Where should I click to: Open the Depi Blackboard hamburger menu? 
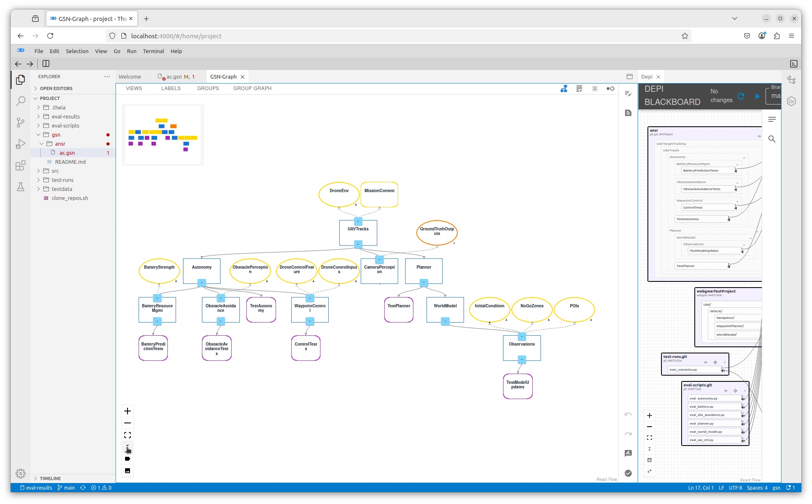tap(772, 119)
